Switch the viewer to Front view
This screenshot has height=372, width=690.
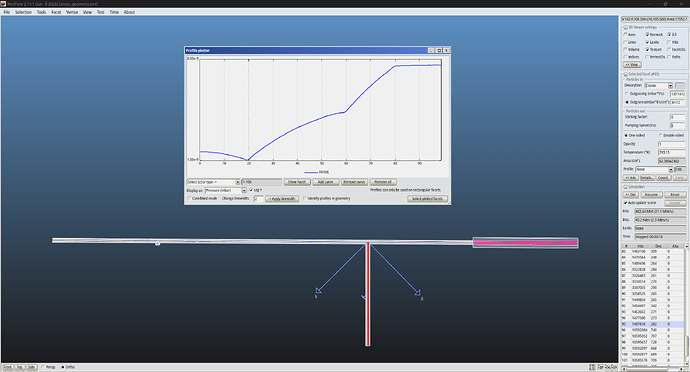(x=8, y=367)
